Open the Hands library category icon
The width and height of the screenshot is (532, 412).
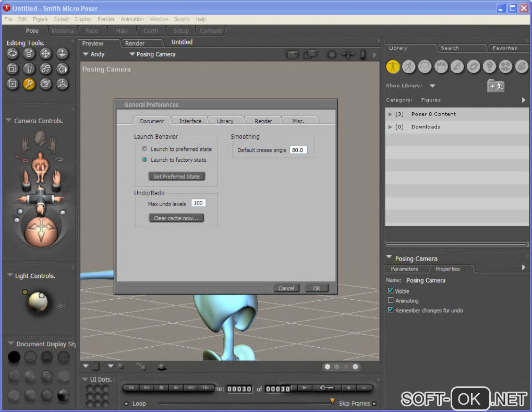coord(457,66)
